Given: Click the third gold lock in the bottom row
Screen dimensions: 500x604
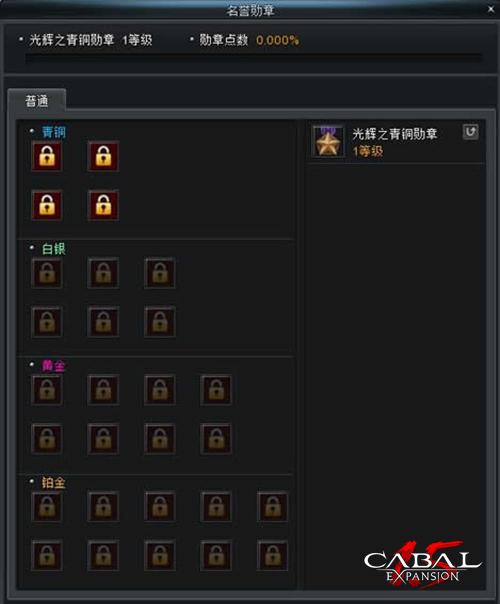Looking at the screenshot, I should pyautogui.click(x=160, y=439).
